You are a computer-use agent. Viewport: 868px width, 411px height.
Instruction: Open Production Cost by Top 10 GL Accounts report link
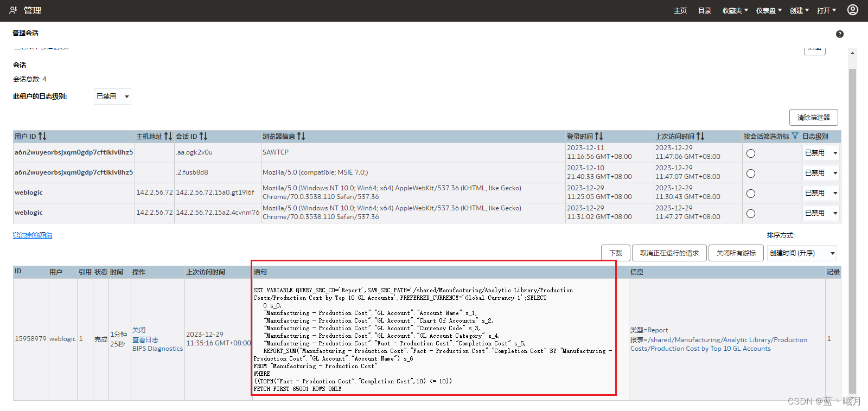click(x=718, y=344)
